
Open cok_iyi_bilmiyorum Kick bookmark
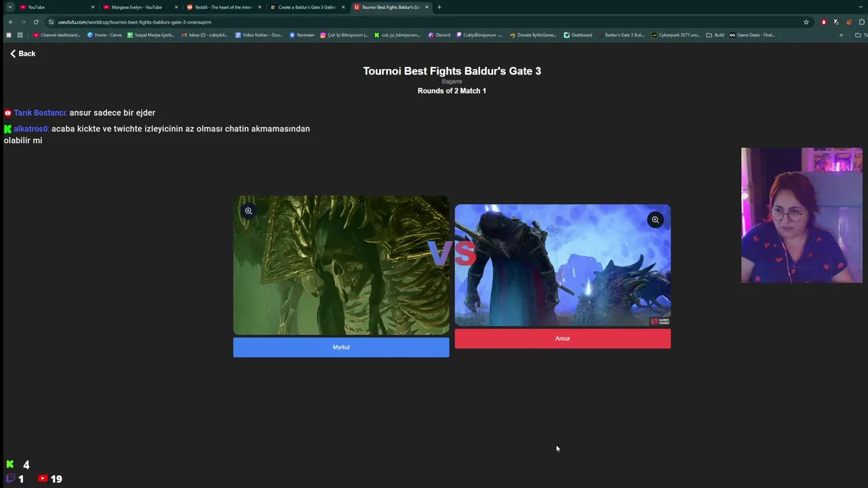[x=397, y=35]
